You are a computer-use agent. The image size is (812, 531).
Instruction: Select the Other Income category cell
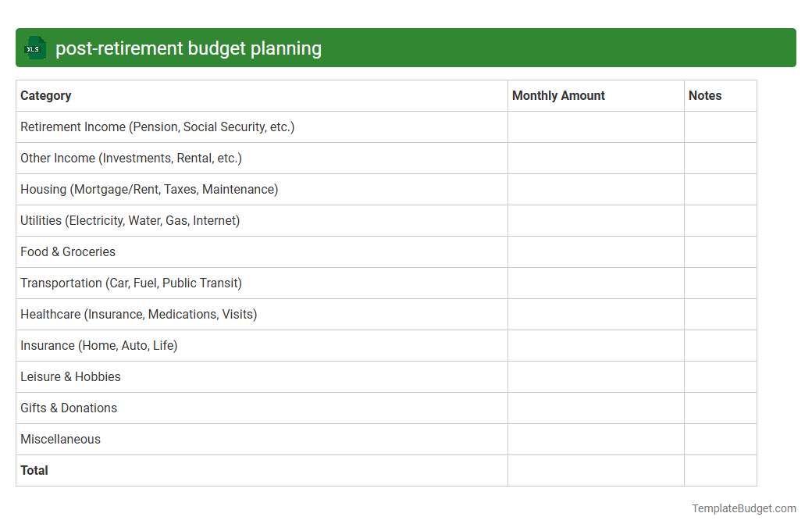[130, 158]
